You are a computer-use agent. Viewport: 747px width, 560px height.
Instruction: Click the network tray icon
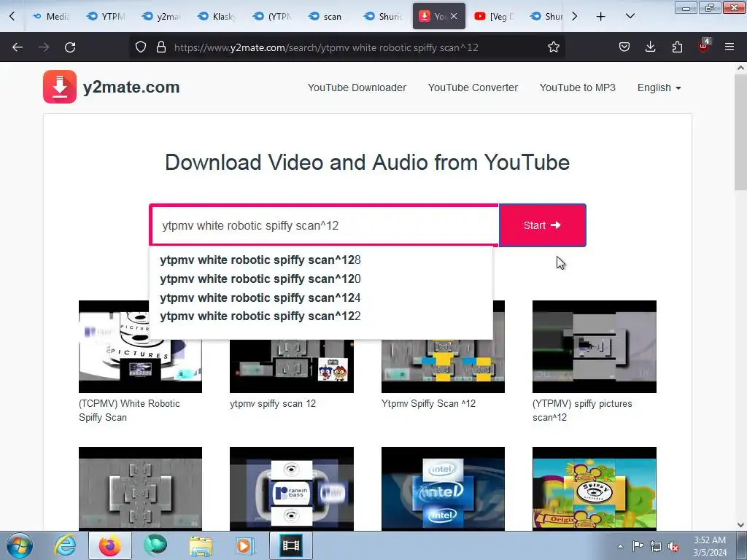[x=656, y=546]
